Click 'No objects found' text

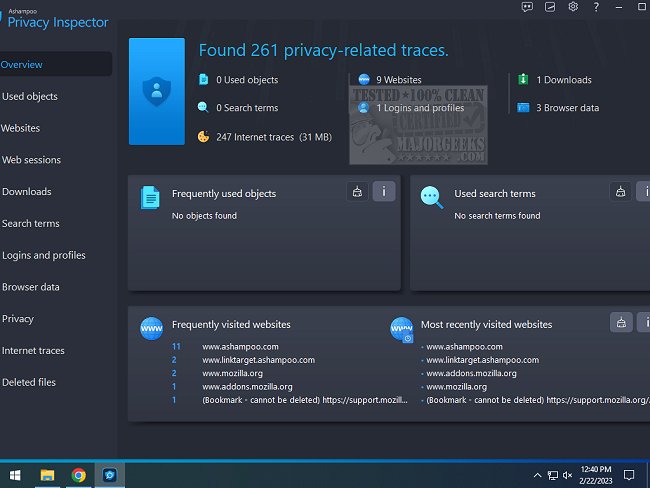(x=204, y=216)
